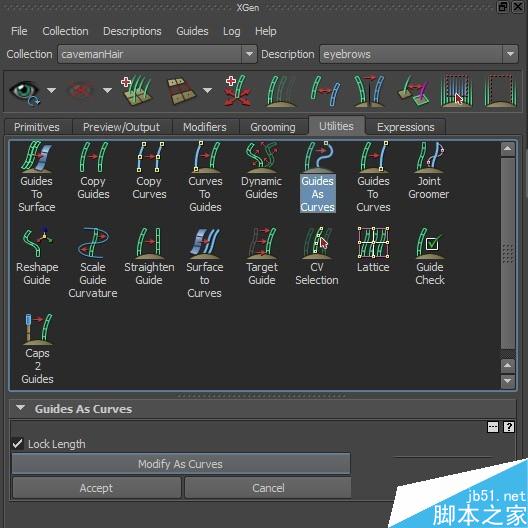Click the Cancel button
528x528 pixels.
(268, 488)
